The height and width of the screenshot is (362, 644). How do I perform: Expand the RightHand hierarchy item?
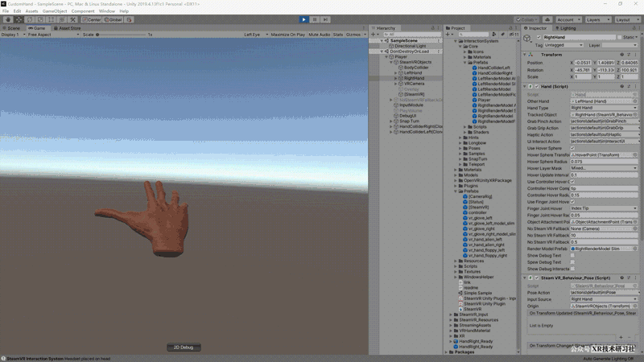(396, 78)
